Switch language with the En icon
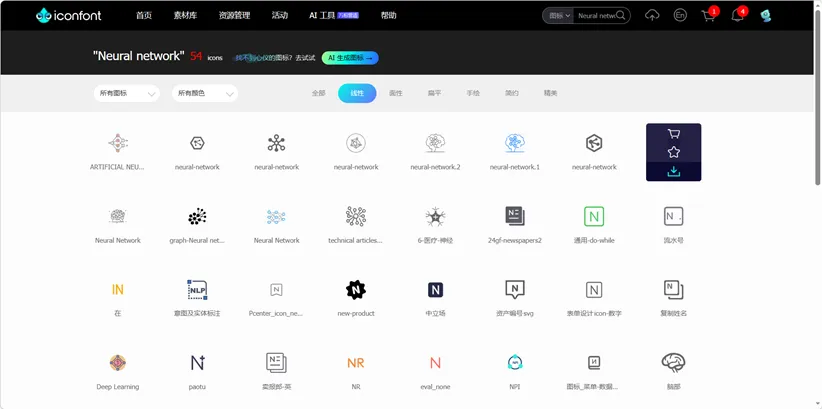 [680, 16]
